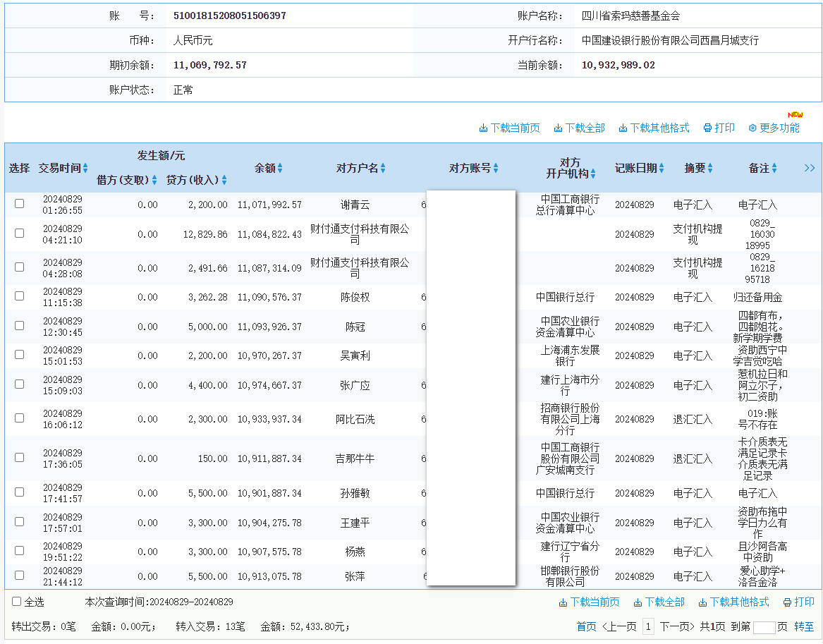823x644 pixels.
Task: Check the 阿比石洗 transaction row checkbox
Action: [20, 418]
